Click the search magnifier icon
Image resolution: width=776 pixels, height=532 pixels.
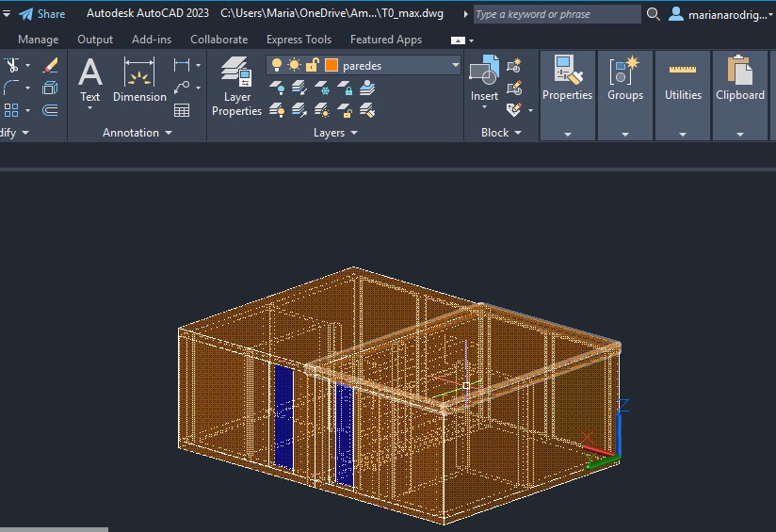pos(655,14)
